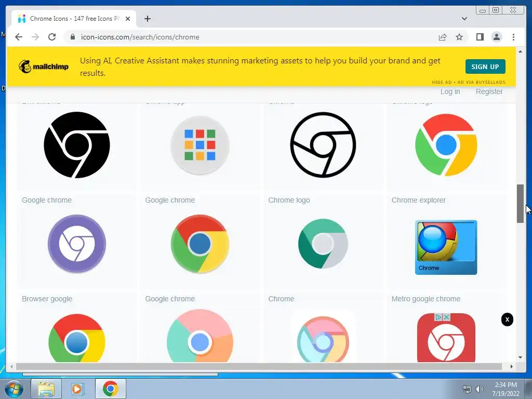
Task: Close the ad on Metro google chrome icon
Action: click(446, 317)
